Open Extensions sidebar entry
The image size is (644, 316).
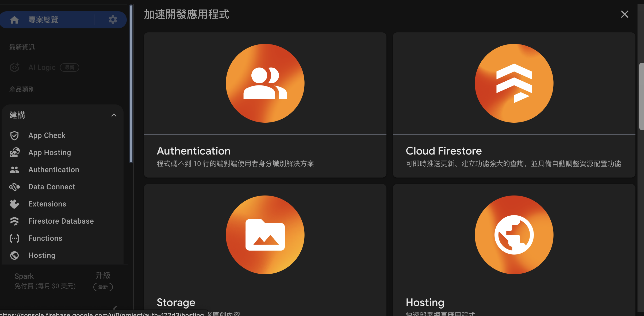coord(47,204)
